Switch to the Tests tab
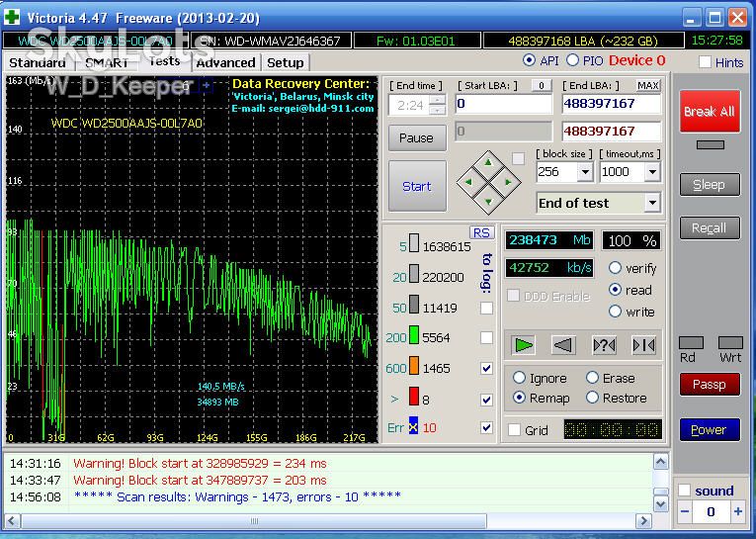Viewport: 756px width, 539px height. coord(164,61)
